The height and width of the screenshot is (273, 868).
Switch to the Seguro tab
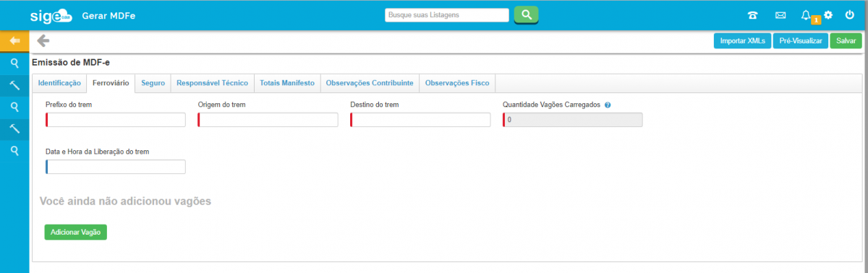(153, 83)
